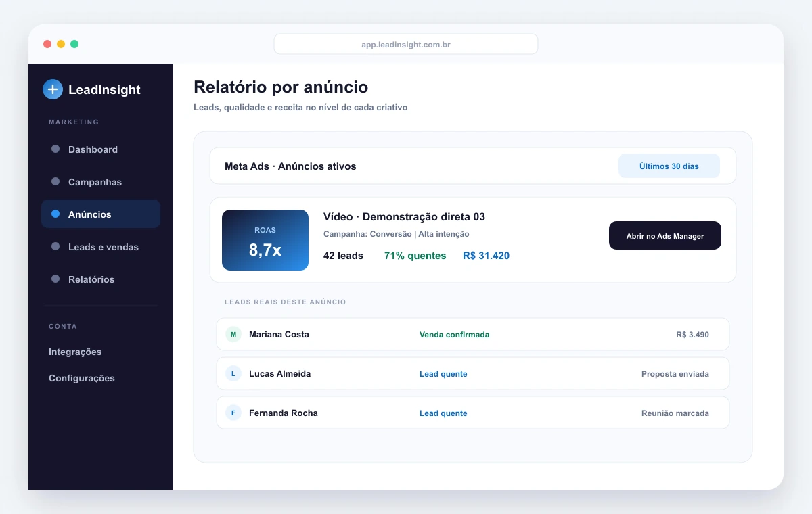Viewport: 812px width, 514px height.
Task: Open Integrações under Conta
Action: click(75, 352)
